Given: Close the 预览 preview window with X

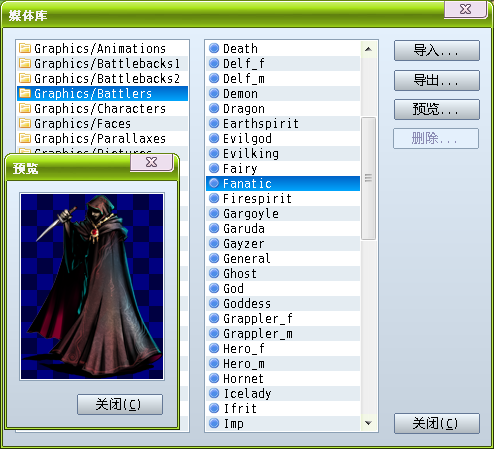Looking at the screenshot, I should [152, 162].
